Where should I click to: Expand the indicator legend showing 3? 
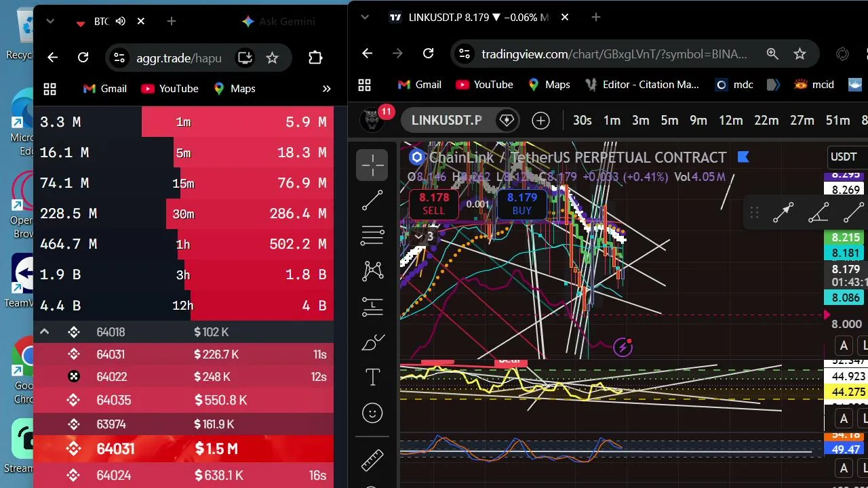pyautogui.click(x=423, y=237)
